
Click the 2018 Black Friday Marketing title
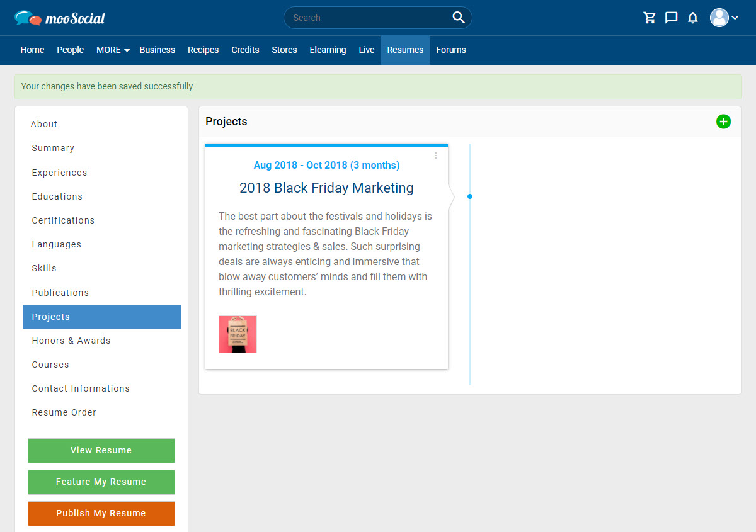[326, 188]
